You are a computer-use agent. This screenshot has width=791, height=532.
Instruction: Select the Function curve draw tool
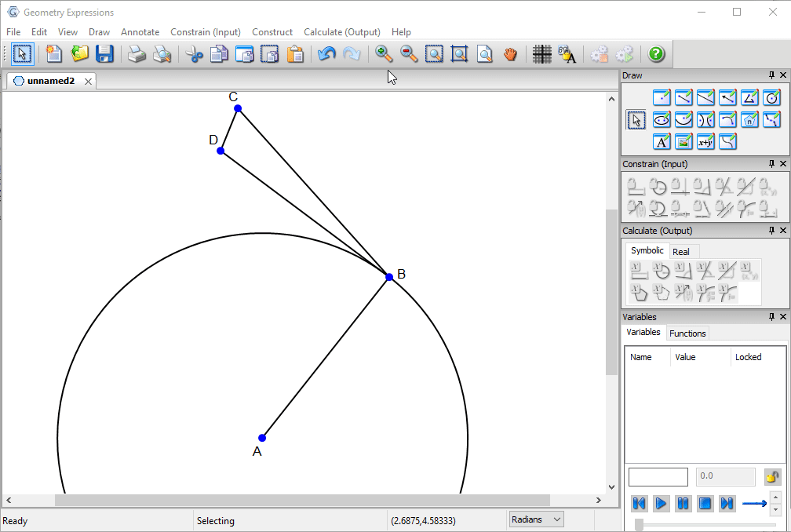(727, 142)
